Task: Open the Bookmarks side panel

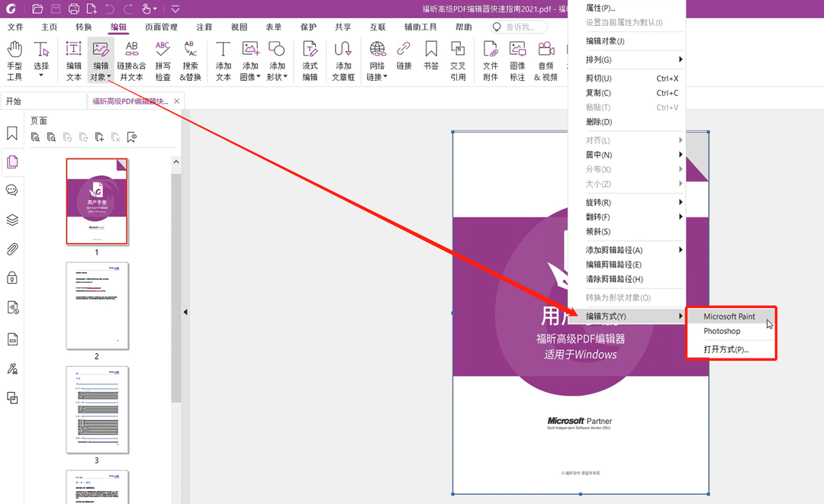Action: click(12, 133)
